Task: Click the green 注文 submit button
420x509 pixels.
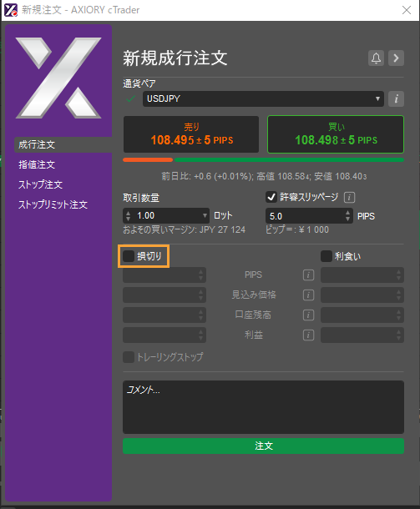Action: tap(263, 446)
